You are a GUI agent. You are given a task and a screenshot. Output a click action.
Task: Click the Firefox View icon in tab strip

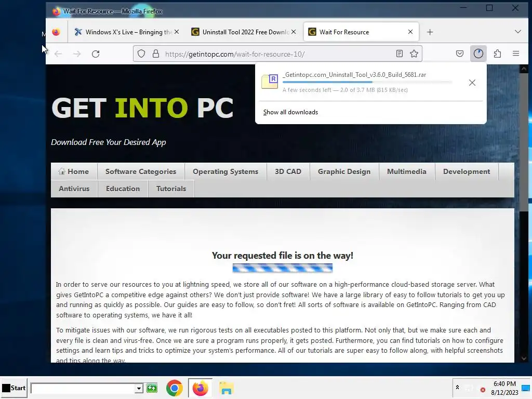click(x=56, y=32)
